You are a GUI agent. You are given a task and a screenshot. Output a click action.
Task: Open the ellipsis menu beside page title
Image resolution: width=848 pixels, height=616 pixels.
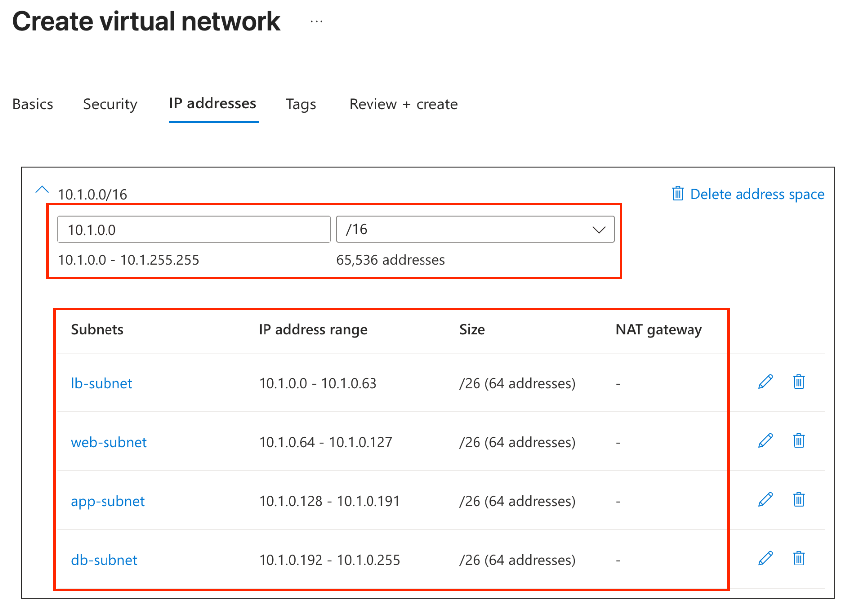pyautogui.click(x=317, y=22)
